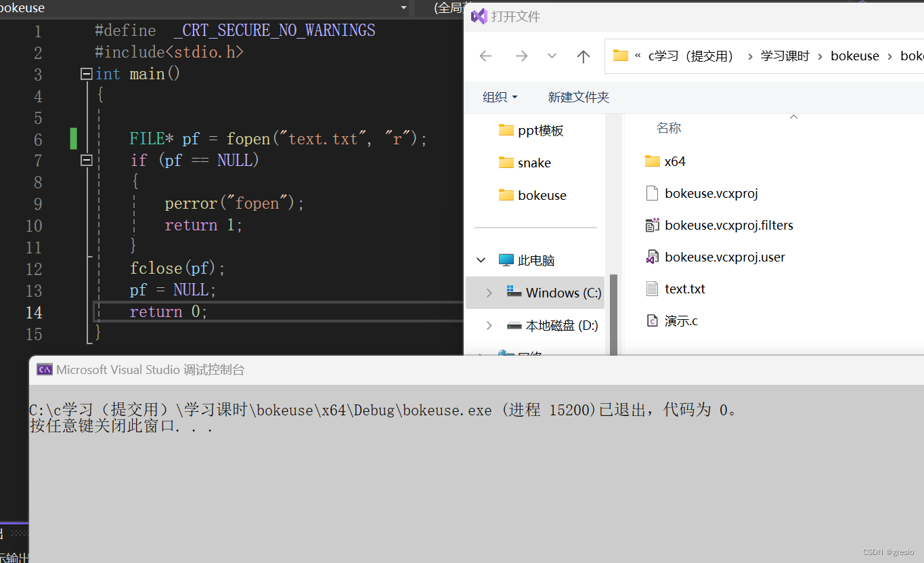The width and height of the screenshot is (924, 563).
Task: Click perror("fopen") line in editor
Action: coord(235,204)
